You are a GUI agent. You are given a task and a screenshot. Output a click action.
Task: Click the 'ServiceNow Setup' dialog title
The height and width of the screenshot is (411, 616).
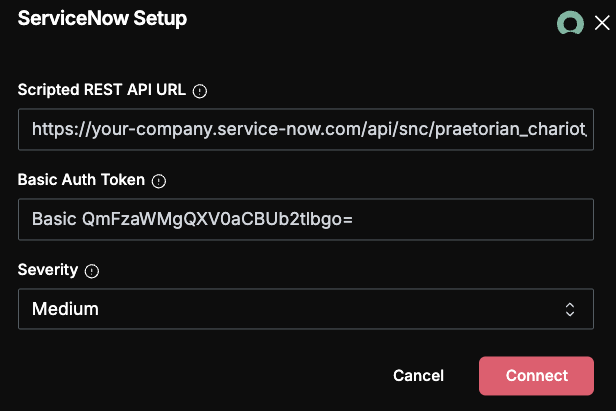[x=102, y=18]
